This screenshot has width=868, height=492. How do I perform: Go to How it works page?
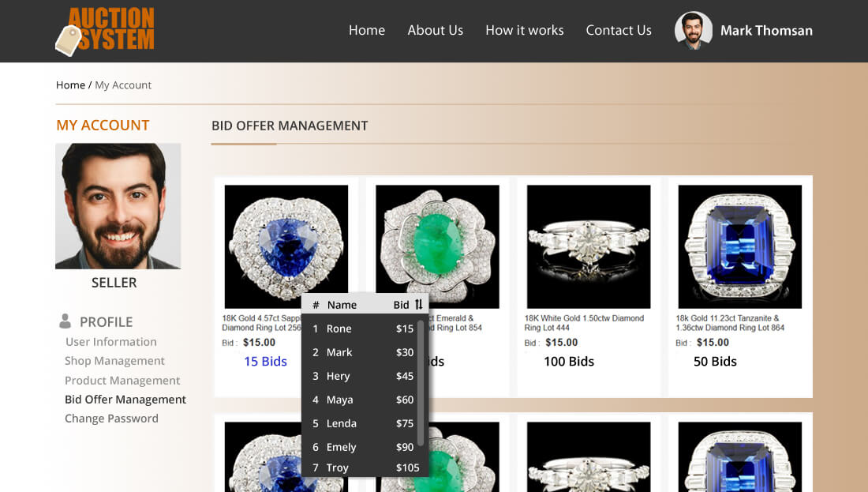point(524,30)
